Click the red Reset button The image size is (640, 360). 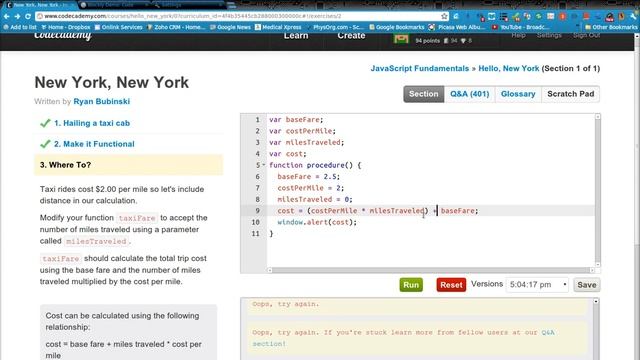click(451, 285)
